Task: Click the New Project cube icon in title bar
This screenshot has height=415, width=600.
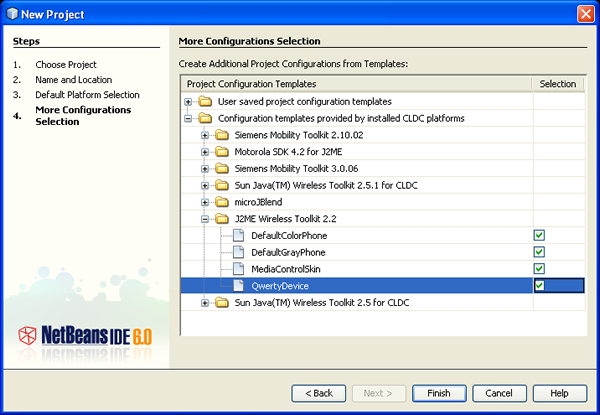Action: point(12,14)
